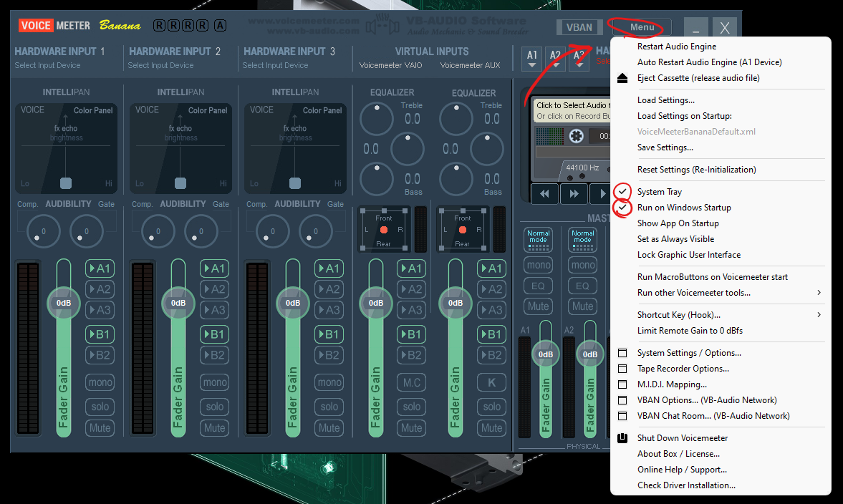Screen dimensions: 843x504
Task: Click the Treble knob on Voicemeeter VAIO equalizer
Action: pyautogui.click(x=376, y=118)
